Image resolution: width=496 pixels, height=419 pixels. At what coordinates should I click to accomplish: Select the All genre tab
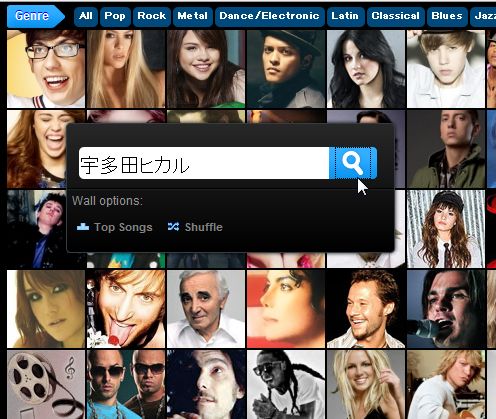[86, 16]
